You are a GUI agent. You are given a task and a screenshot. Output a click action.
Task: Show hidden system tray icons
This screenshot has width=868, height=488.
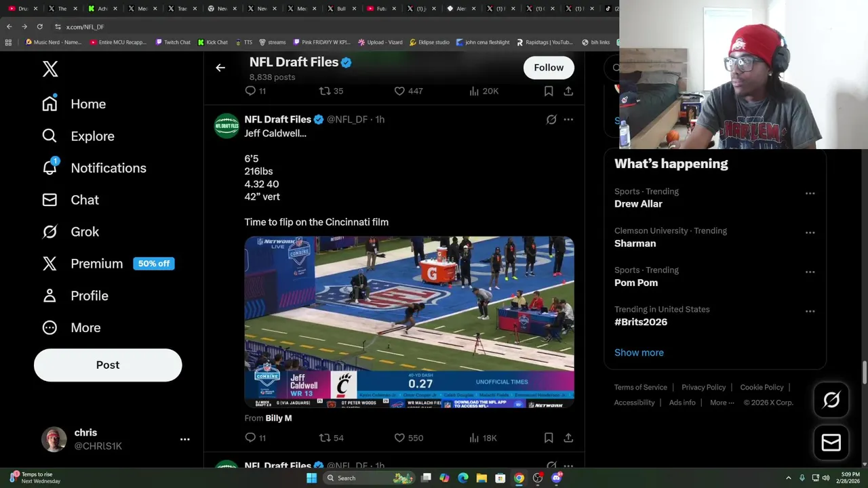click(x=788, y=478)
